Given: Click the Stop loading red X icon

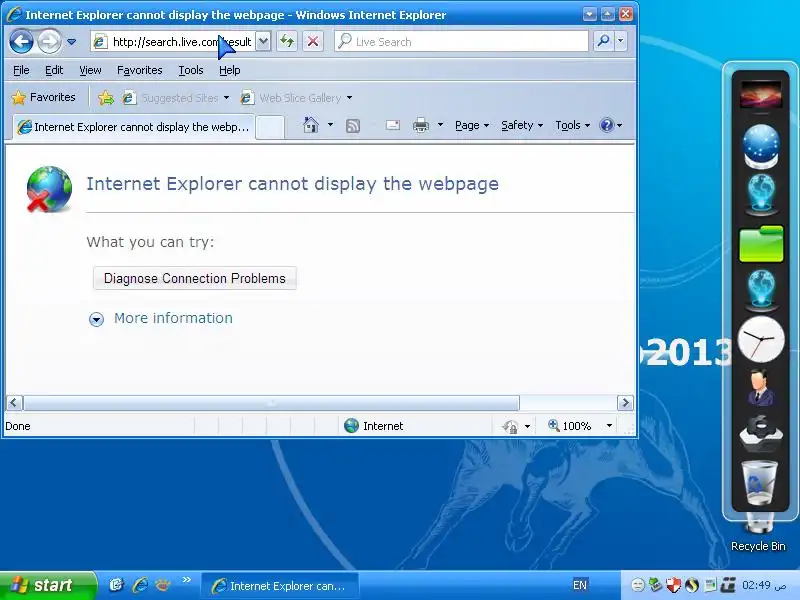Looking at the screenshot, I should [313, 41].
